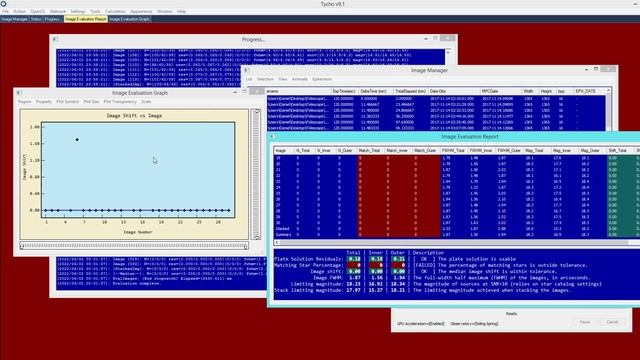
Task: Switch to the Status tab
Action: 36,19
